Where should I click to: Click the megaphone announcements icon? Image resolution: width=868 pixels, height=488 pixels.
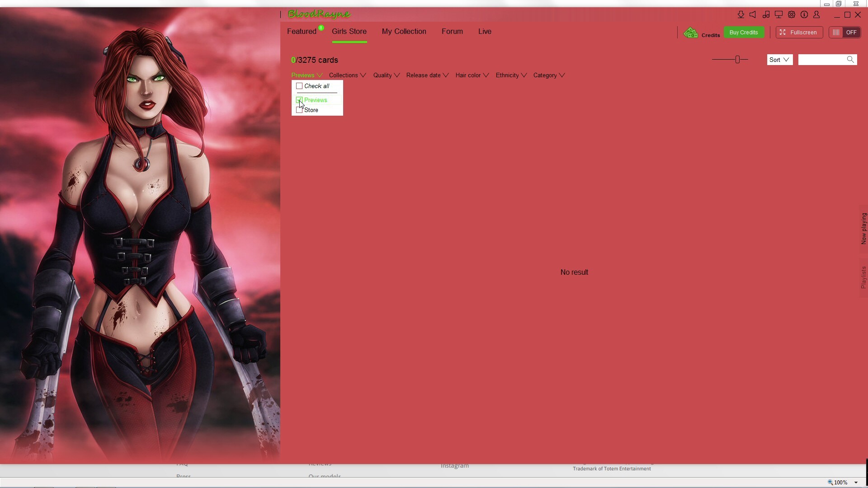(x=753, y=14)
